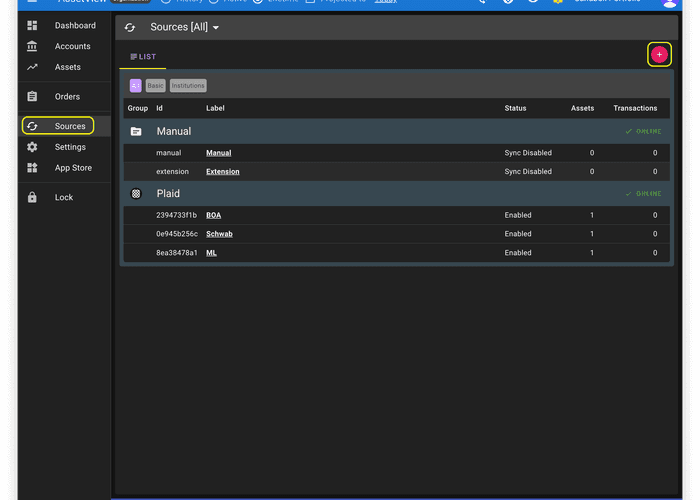Switch to the LIST tab
This screenshot has width=700, height=500.
click(143, 57)
